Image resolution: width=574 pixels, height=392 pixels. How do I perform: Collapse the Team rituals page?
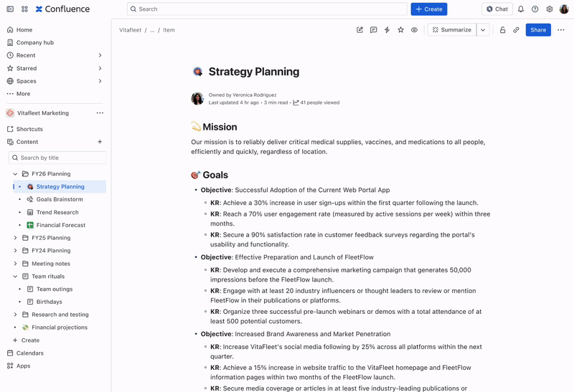pyautogui.click(x=15, y=277)
